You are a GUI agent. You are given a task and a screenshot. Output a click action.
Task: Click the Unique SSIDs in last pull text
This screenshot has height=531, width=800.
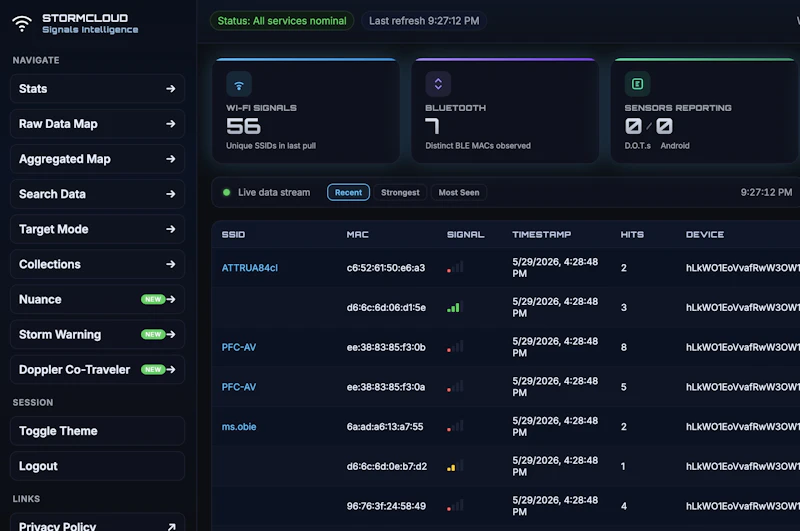271,146
